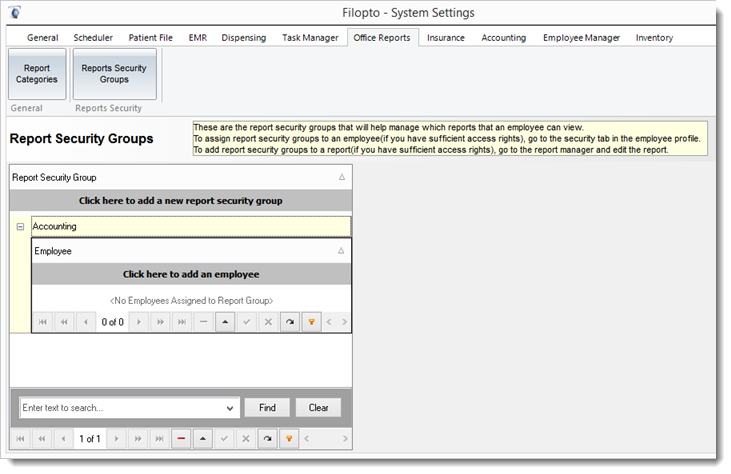Go to first record in employee navigator

pyautogui.click(x=43, y=322)
